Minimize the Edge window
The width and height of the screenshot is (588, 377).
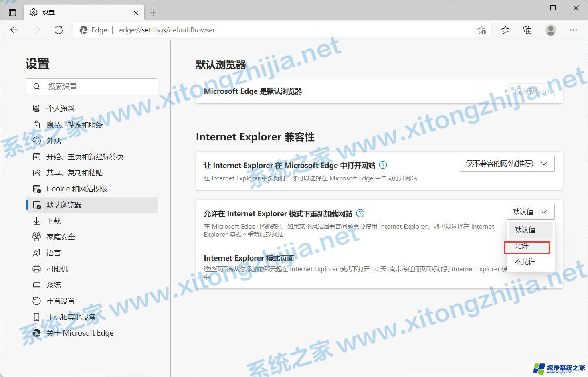coord(530,8)
